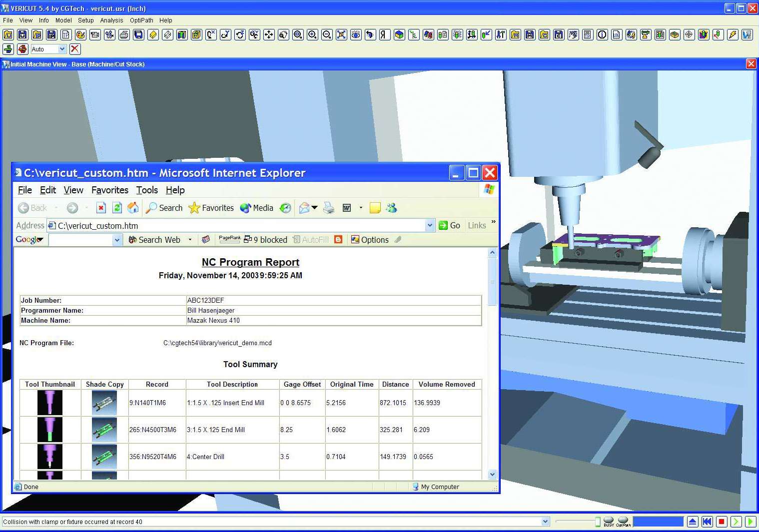The width and height of the screenshot is (759, 532).
Task: Open the Model menu in VERICUT
Action: click(63, 20)
